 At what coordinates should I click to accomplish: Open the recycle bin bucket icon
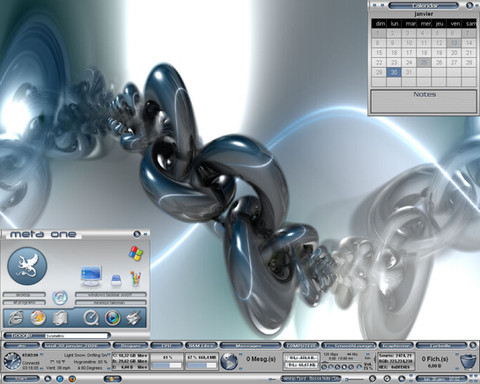point(468,362)
